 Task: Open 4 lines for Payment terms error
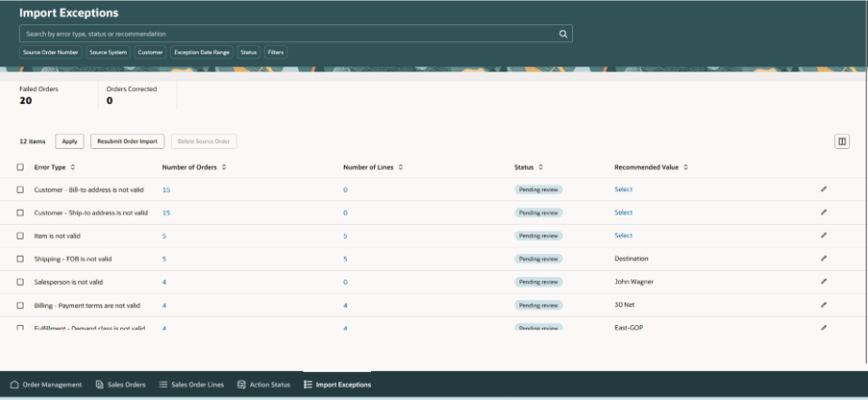click(345, 306)
